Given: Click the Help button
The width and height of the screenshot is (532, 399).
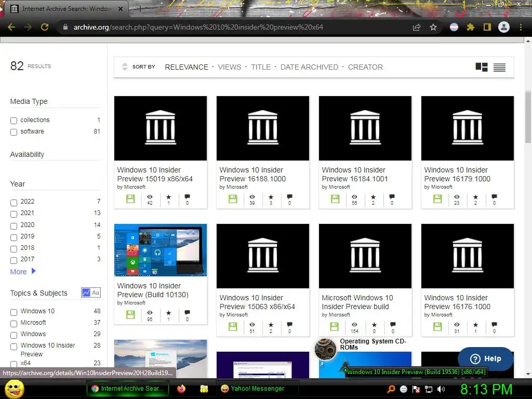Looking at the screenshot, I should 485,358.
